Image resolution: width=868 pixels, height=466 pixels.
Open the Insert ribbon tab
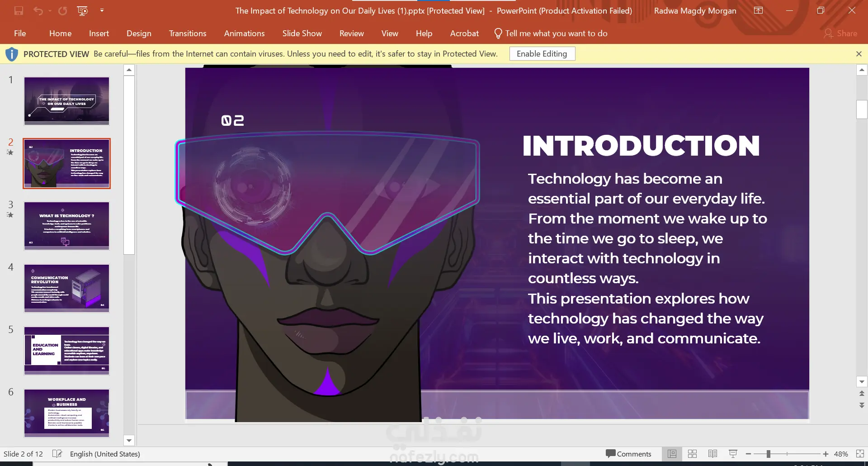99,33
